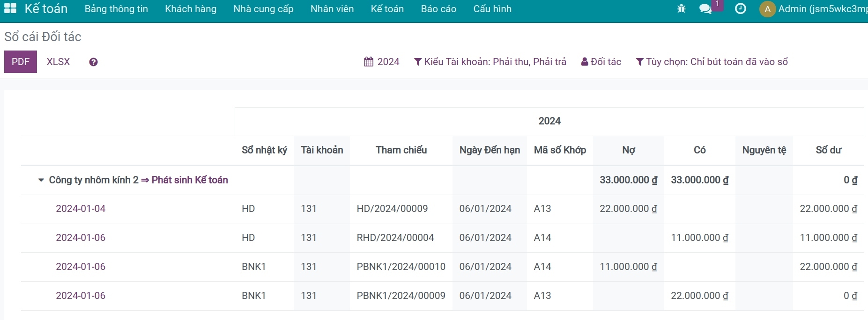Viewport: 868px width, 320px height.
Task: Click the Admin user avatar
Action: pyautogui.click(x=767, y=9)
